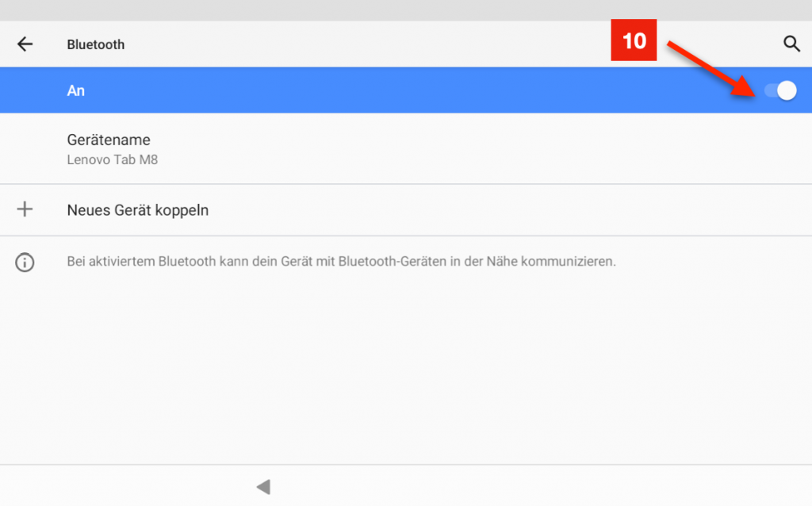This screenshot has width=812, height=506.
Task: Tap the back arrow in the header
Action: 25,44
